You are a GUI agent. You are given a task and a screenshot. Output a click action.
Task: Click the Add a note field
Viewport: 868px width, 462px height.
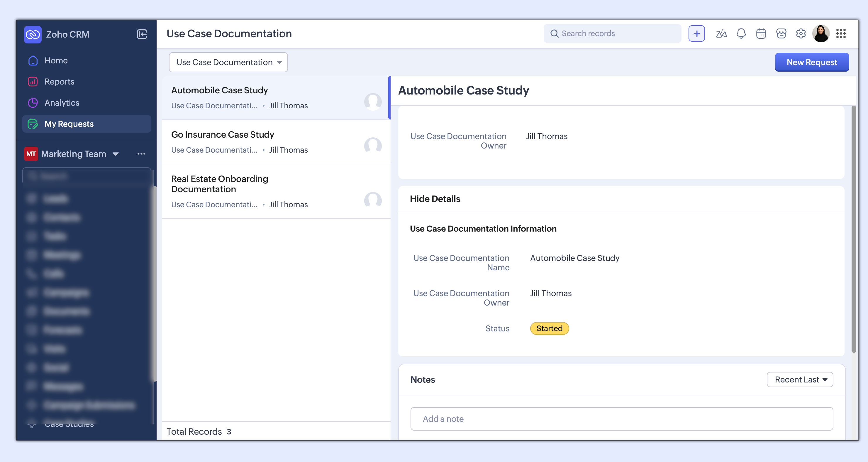pyautogui.click(x=621, y=419)
